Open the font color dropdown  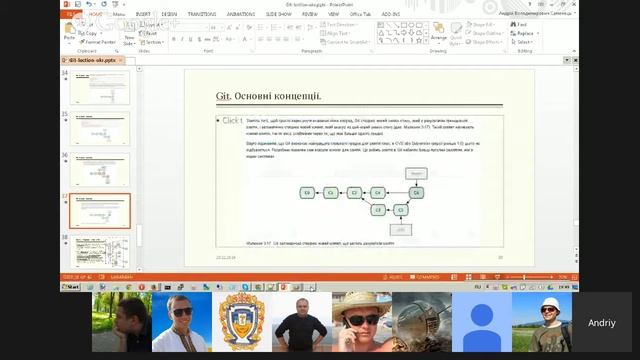pyautogui.click(x=250, y=39)
